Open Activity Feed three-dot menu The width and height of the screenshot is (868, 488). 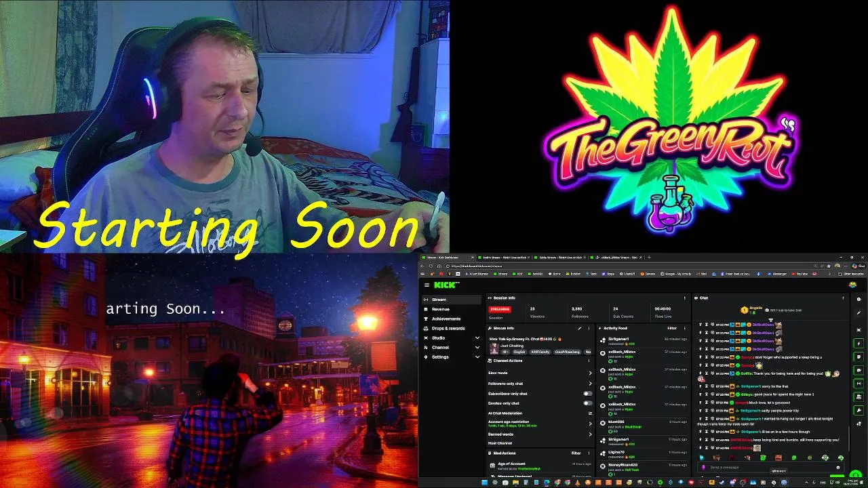point(685,328)
